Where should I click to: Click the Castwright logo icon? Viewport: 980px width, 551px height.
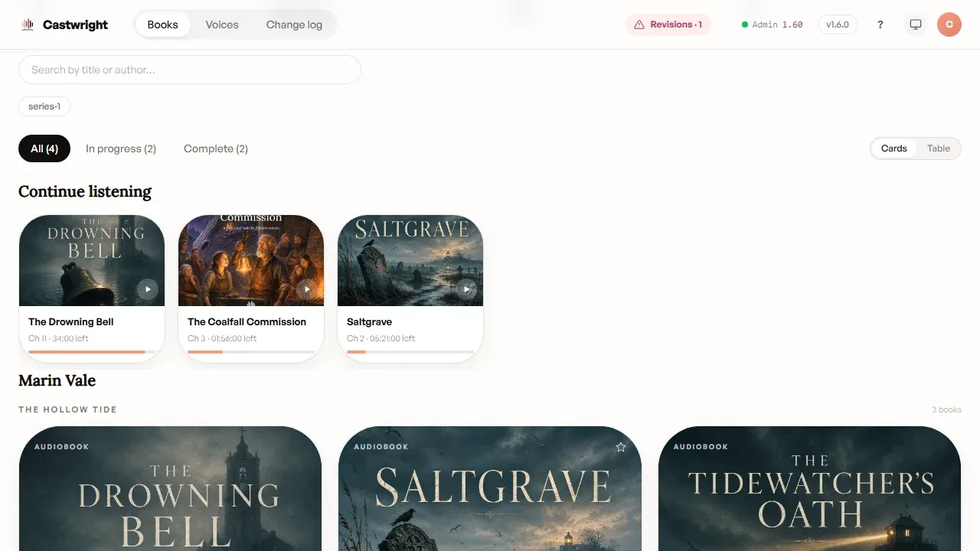(x=28, y=24)
